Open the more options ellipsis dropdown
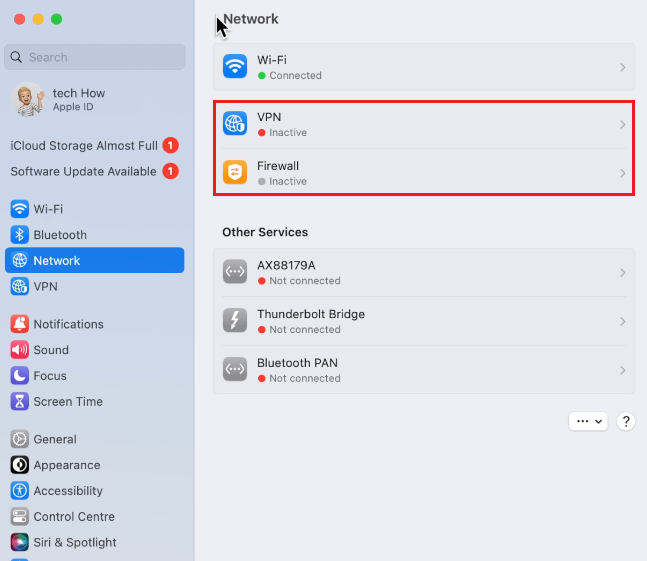 pyautogui.click(x=588, y=421)
